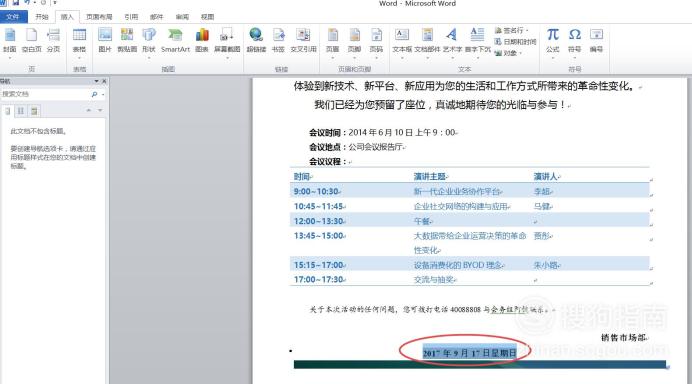Insert a chart with 图表 icon
The width and height of the screenshot is (692, 384).
click(202, 40)
